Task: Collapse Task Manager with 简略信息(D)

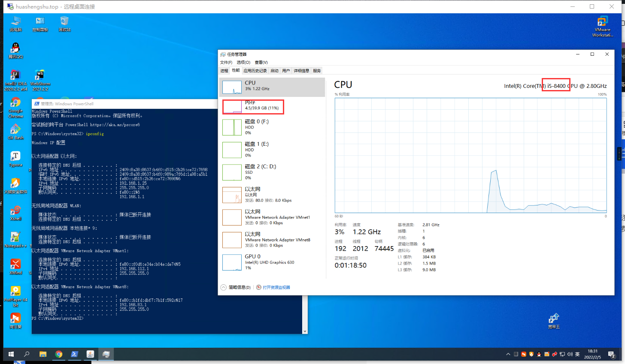Action: coord(236,287)
